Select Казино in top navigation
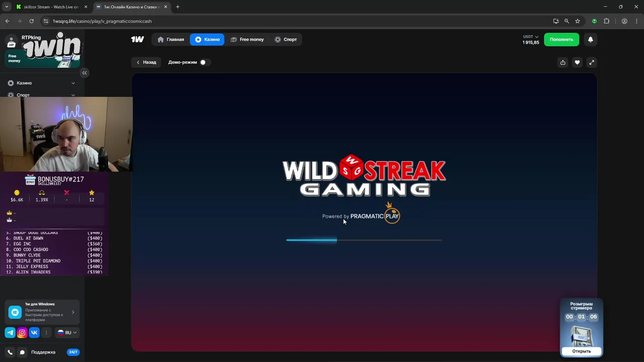Screen dimensions: 644x362 (207, 39)
